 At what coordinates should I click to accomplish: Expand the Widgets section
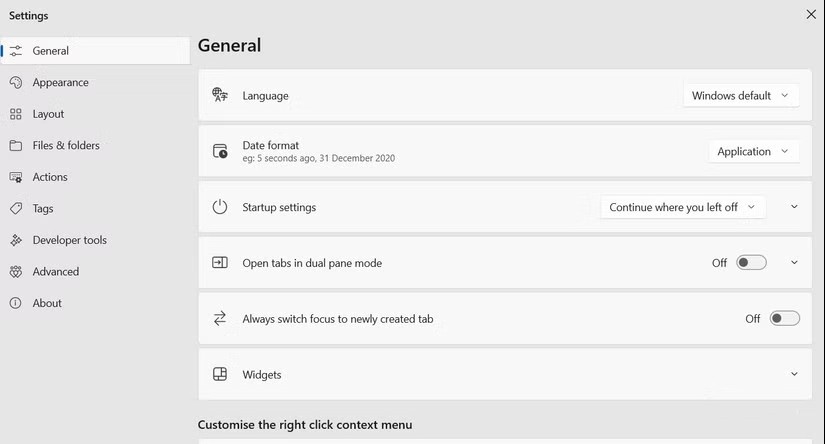[x=794, y=375]
